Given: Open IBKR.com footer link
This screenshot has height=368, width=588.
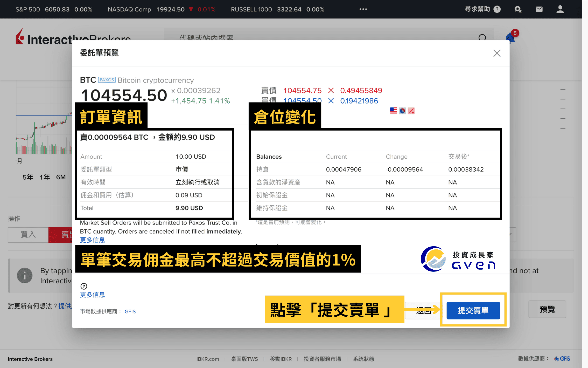Looking at the screenshot, I should pyautogui.click(x=208, y=359).
